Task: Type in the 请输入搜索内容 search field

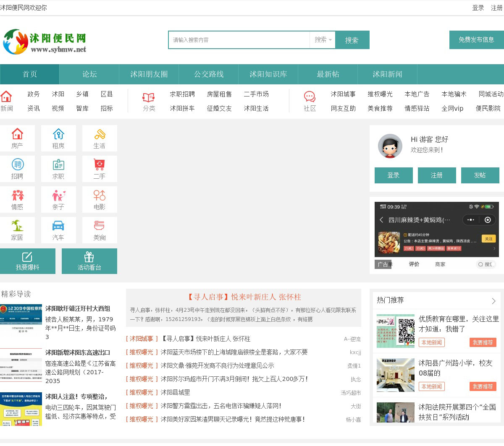Action: (x=239, y=40)
